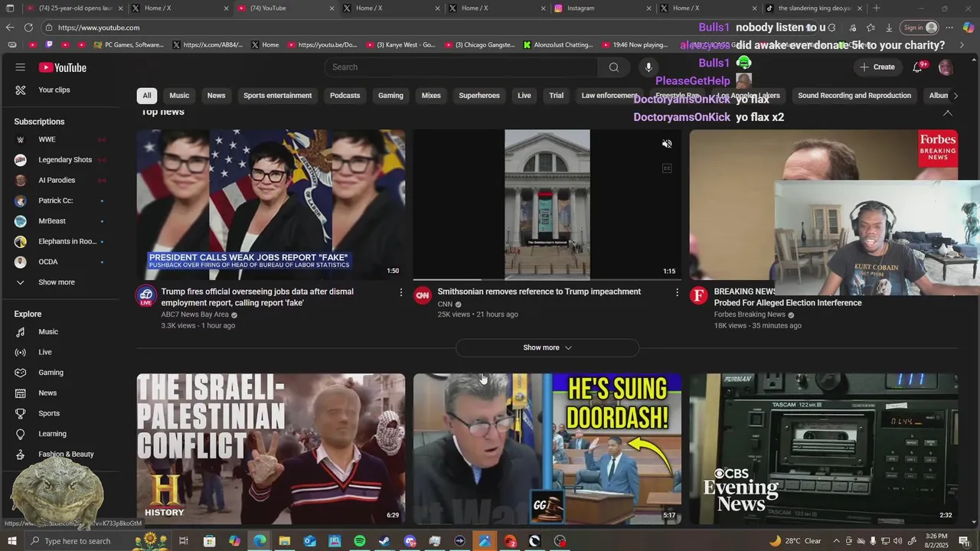Open Gaming under Explore
This screenshot has width=980, height=551.
click(x=51, y=373)
